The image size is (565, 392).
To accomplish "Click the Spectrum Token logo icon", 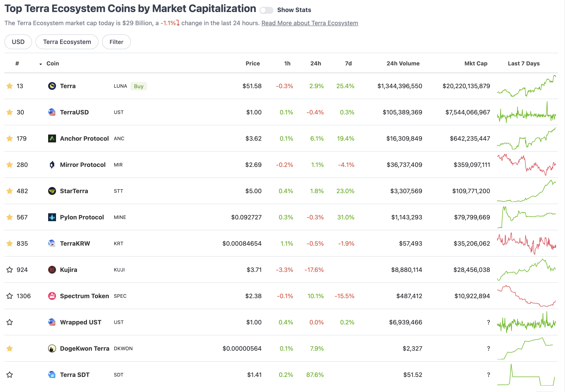I will (52, 296).
